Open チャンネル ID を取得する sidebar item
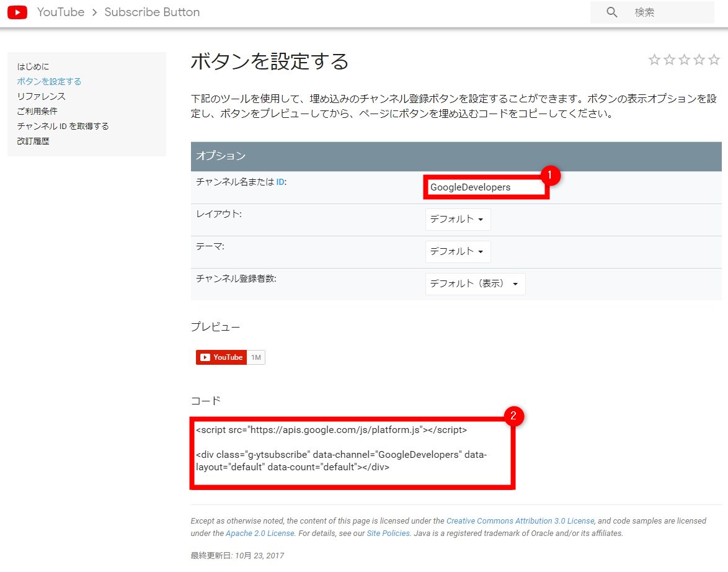Viewport: 728px width, 572px height. click(x=63, y=126)
